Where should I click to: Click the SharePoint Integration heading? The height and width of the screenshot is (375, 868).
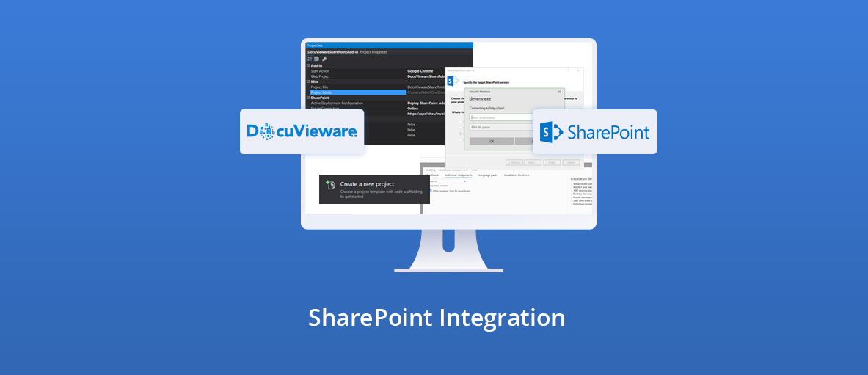click(437, 318)
